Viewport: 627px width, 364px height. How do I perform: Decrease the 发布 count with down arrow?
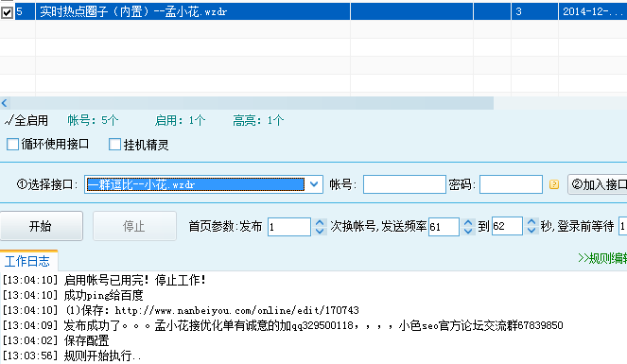tap(320, 232)
